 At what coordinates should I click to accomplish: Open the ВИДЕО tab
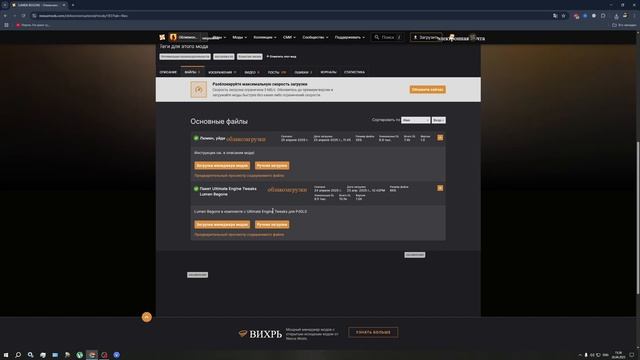pos(252,72)
